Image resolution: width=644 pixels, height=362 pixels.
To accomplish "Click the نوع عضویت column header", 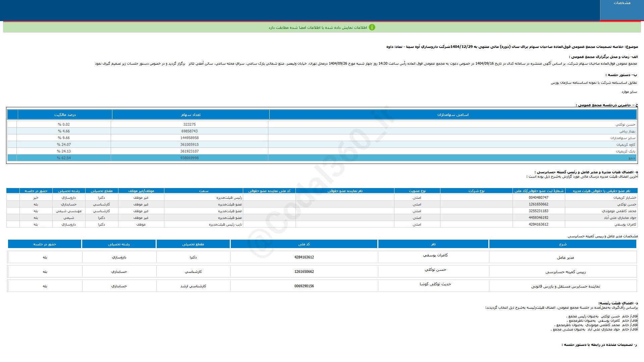I will coord(417,191).
